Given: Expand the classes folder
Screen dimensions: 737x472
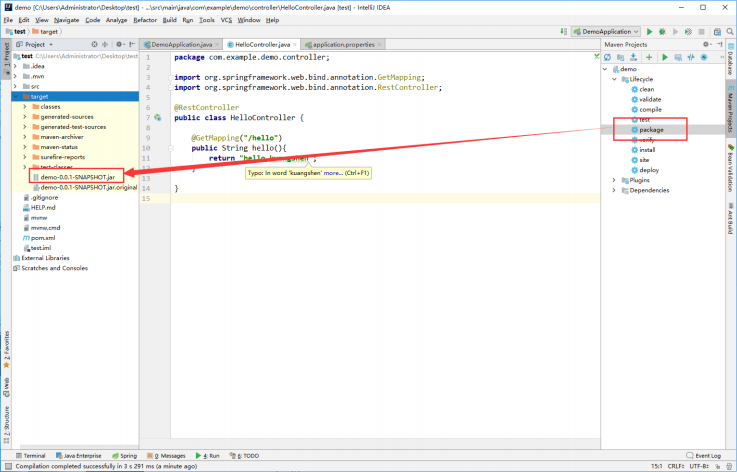Looking at the screenshot, I should tap(25, 107).
